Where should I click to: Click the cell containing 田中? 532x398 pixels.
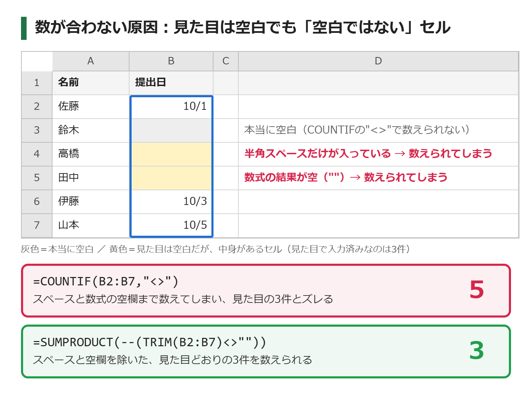point(91,178)
